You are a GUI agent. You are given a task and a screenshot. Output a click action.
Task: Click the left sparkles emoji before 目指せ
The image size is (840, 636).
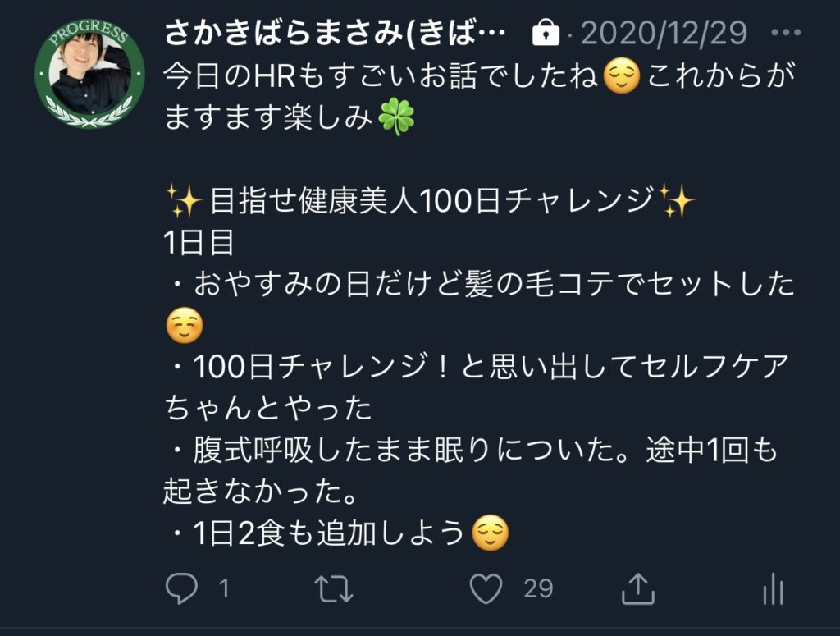pos(185,200)
